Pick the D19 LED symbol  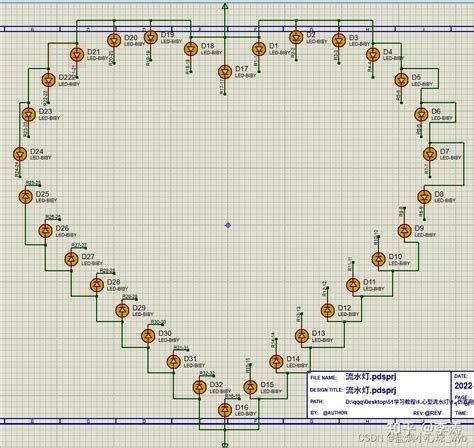(x=151, y=38)
